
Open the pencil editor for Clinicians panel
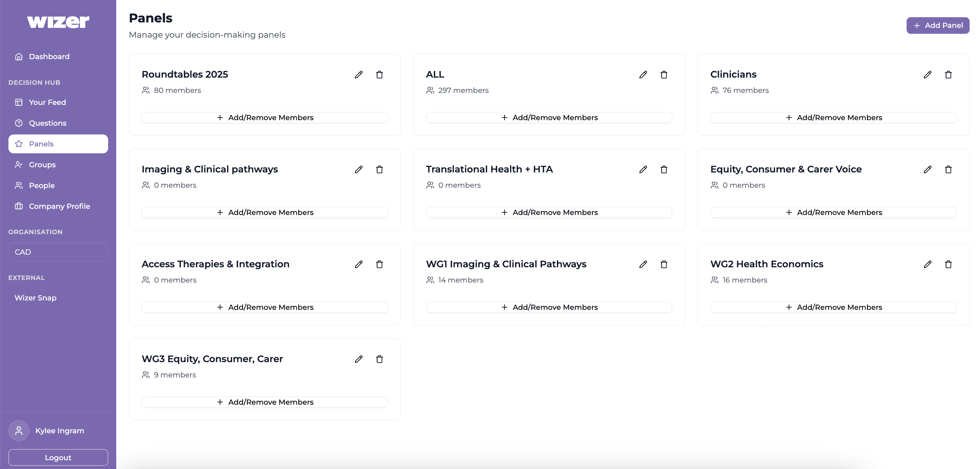927,75
